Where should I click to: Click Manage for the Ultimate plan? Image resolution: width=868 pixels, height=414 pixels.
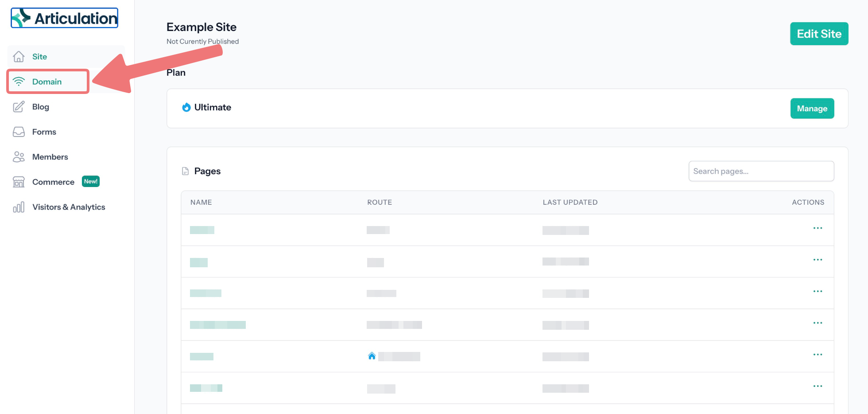click(812, 109)
